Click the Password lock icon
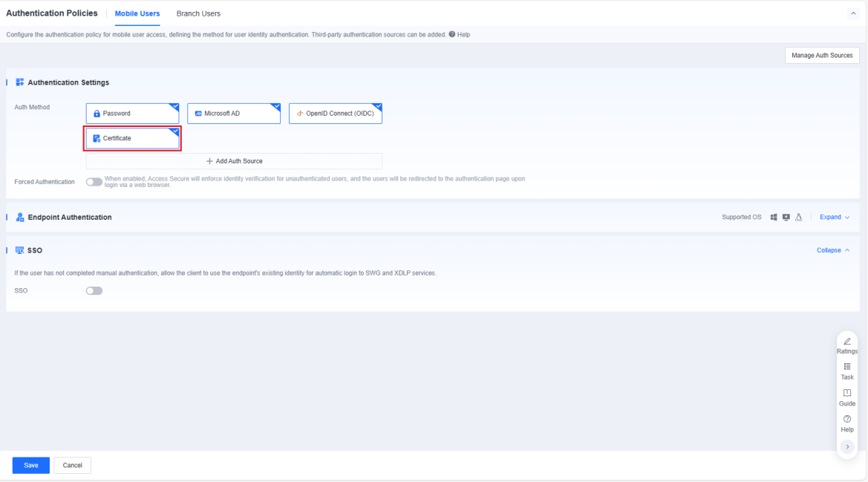Screen dimensions: 868x482 tap(97, 114)
